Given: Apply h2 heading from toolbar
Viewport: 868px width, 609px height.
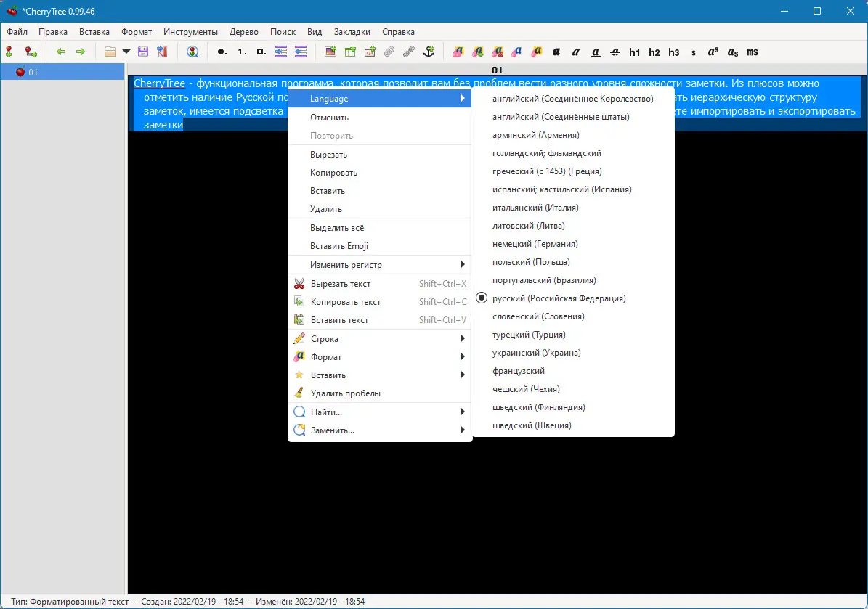Looking at the screenshot, I should click(x=654, y=52).
